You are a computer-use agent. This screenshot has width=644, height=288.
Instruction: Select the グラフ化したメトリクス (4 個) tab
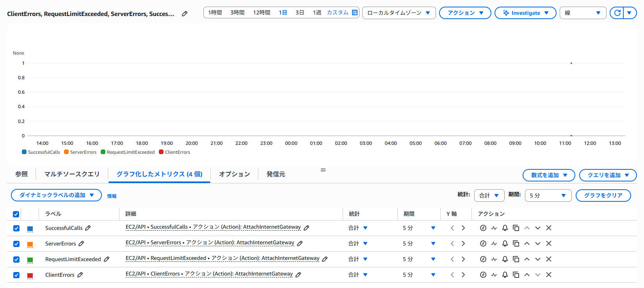[x=159, y=174]
